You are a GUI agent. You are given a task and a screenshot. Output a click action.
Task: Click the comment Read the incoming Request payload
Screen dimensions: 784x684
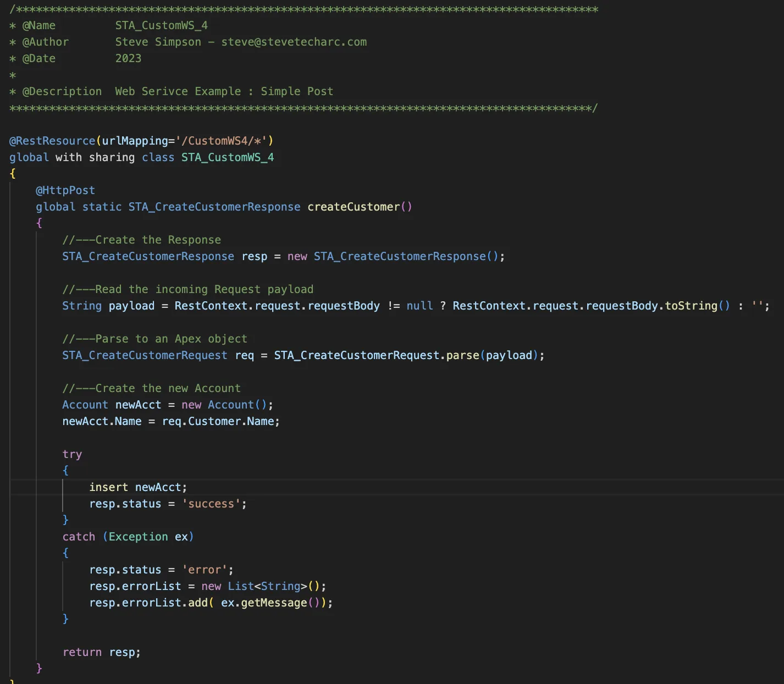point(188,289)
